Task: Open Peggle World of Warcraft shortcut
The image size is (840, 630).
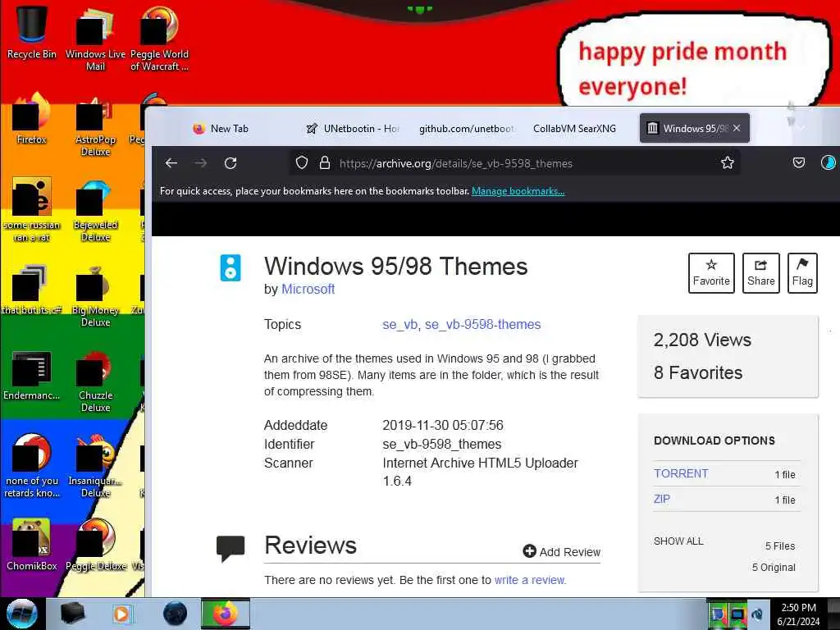Action: (x=159, y=40)
